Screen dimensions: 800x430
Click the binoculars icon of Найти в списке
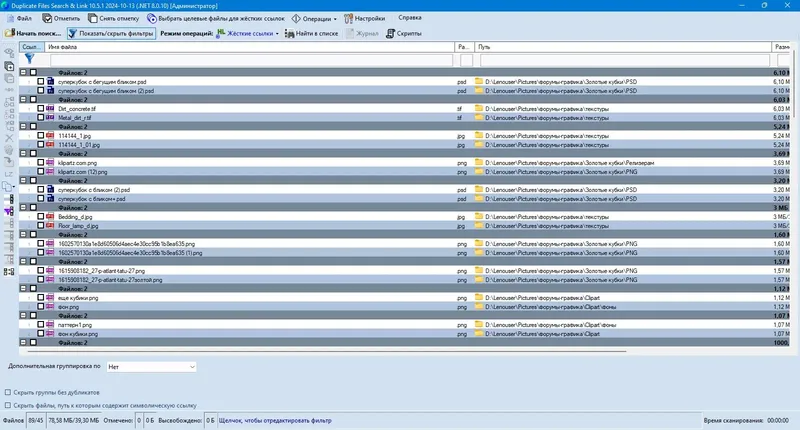[289, 34]
